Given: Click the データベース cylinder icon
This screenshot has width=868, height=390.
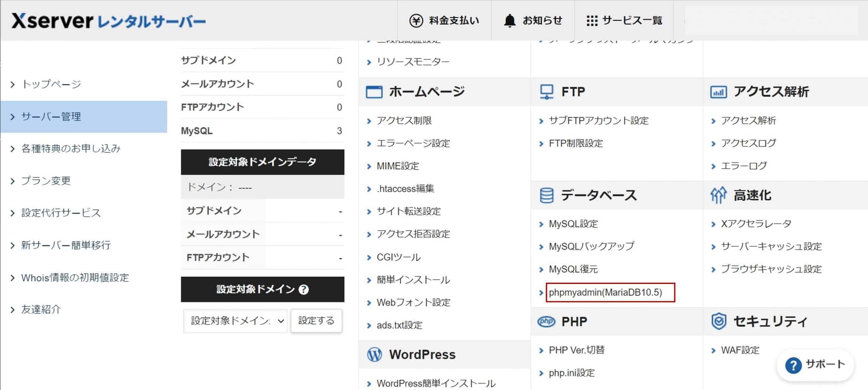Looking at the screenshot, I should (547, 196).
